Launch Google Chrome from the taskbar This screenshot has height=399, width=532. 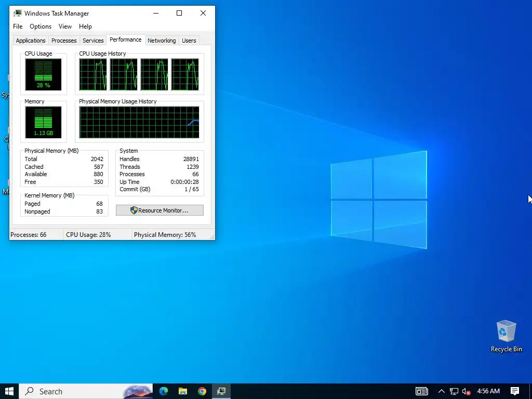point(202,391)
